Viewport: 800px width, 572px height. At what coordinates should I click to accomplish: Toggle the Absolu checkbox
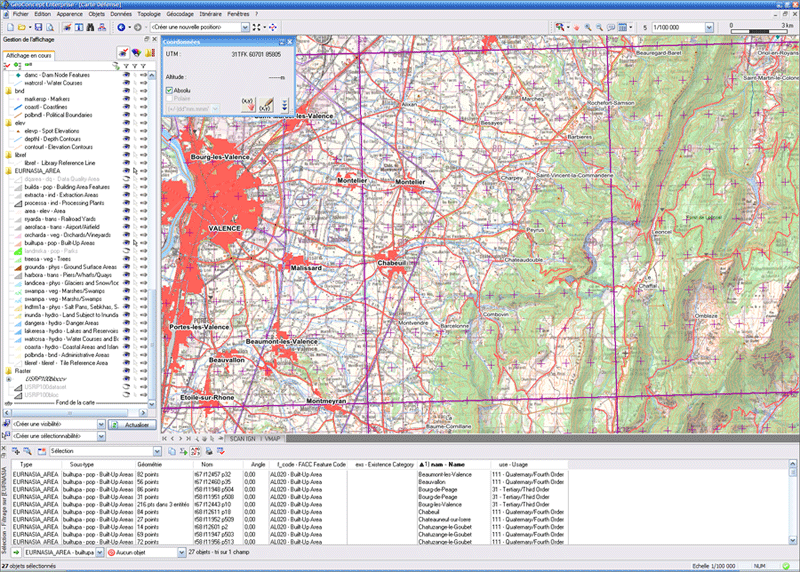coord(169,90)
